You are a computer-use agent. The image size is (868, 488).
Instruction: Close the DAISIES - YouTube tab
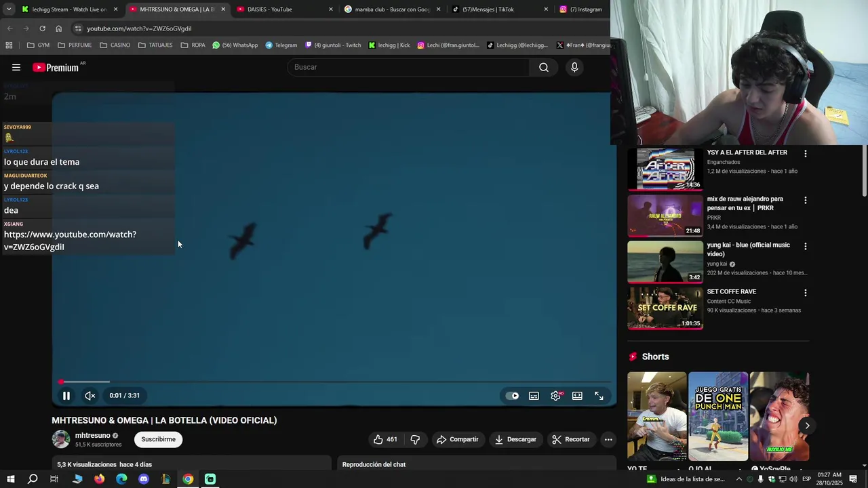(331, 9)
